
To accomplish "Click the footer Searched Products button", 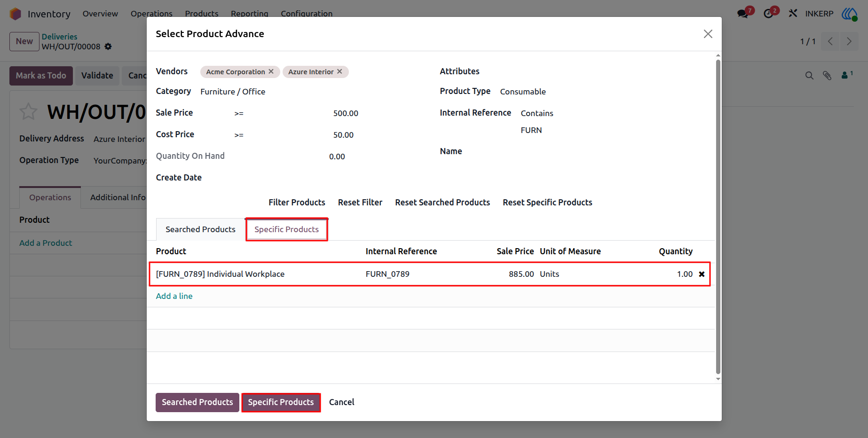I will (x=197, y=402).
